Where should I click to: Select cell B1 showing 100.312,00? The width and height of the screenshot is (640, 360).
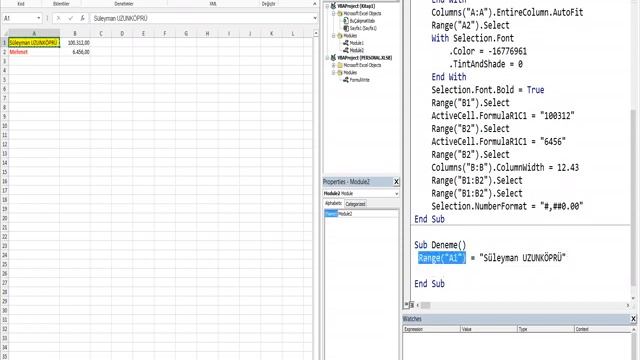click(75, 42)
